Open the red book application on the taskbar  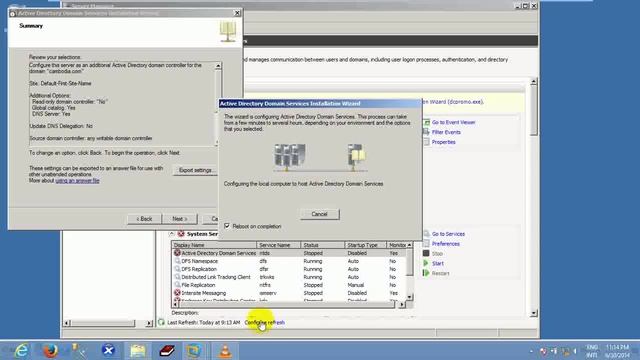(167, 351)
